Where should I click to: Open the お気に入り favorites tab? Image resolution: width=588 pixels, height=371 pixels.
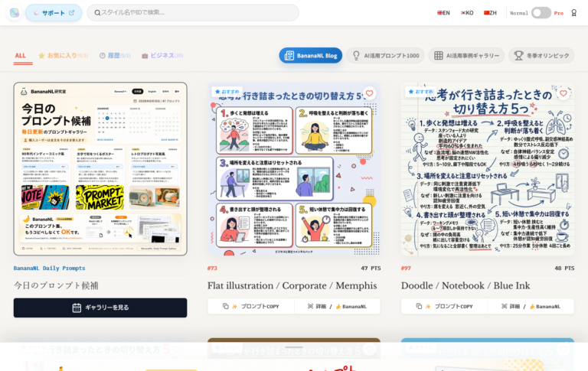(x=64, y=56)
